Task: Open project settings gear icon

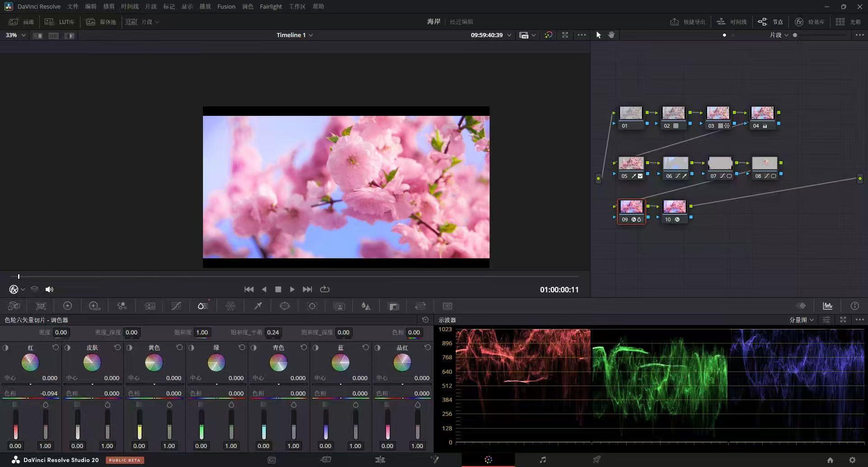Action: (852, 460)
